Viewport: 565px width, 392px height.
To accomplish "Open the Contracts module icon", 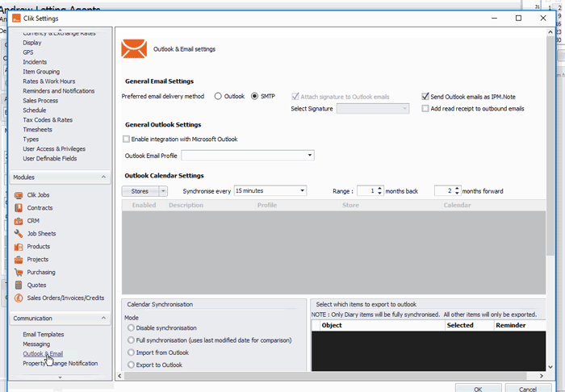I will (19, 208).
